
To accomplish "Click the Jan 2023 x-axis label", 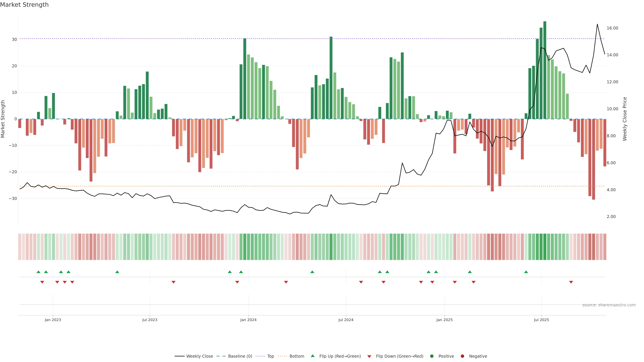I will click(53, 320).
